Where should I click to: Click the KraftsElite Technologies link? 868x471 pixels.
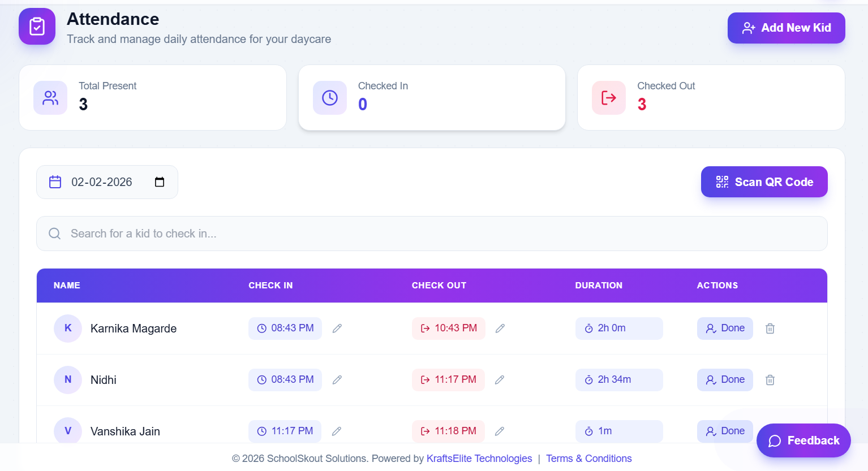[479, 458]
